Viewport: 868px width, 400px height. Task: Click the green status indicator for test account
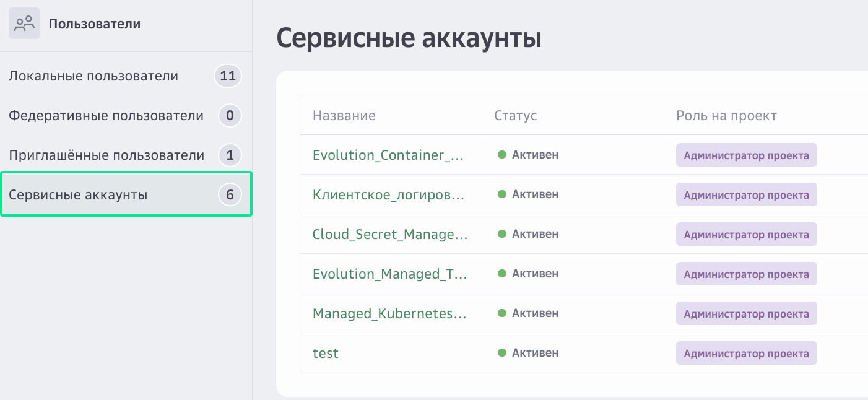(x=501, y=353)
